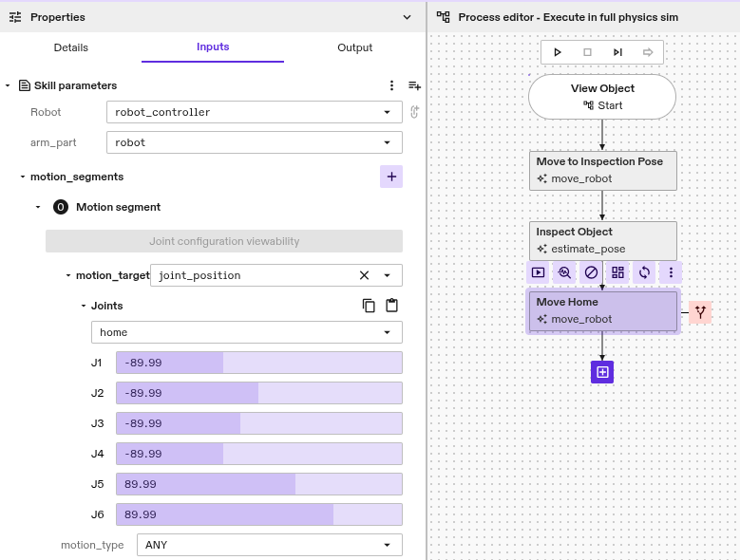This screenshot has width=740, height=560.
Task: Copy the joint values with the copy icon
Action: [369, 306]
